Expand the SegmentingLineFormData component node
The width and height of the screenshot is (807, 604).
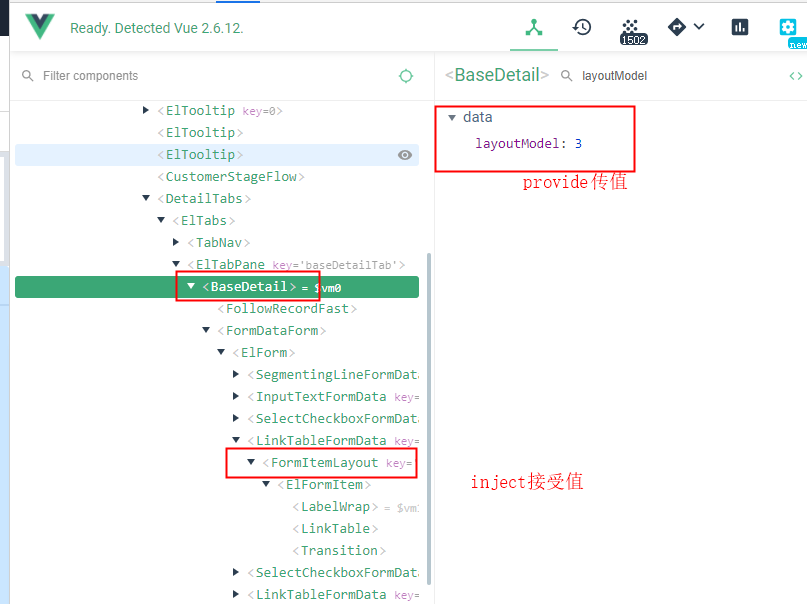tap(234, 374)
